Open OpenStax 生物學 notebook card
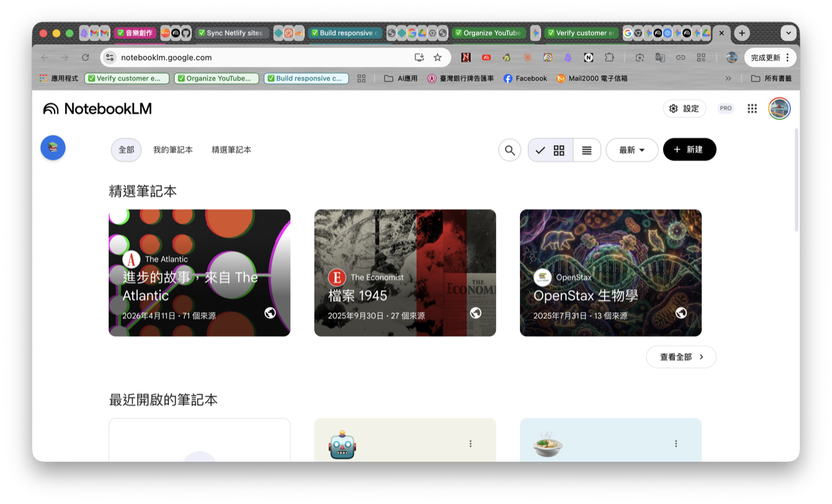 pyautogui.click(x=610, y=273)
